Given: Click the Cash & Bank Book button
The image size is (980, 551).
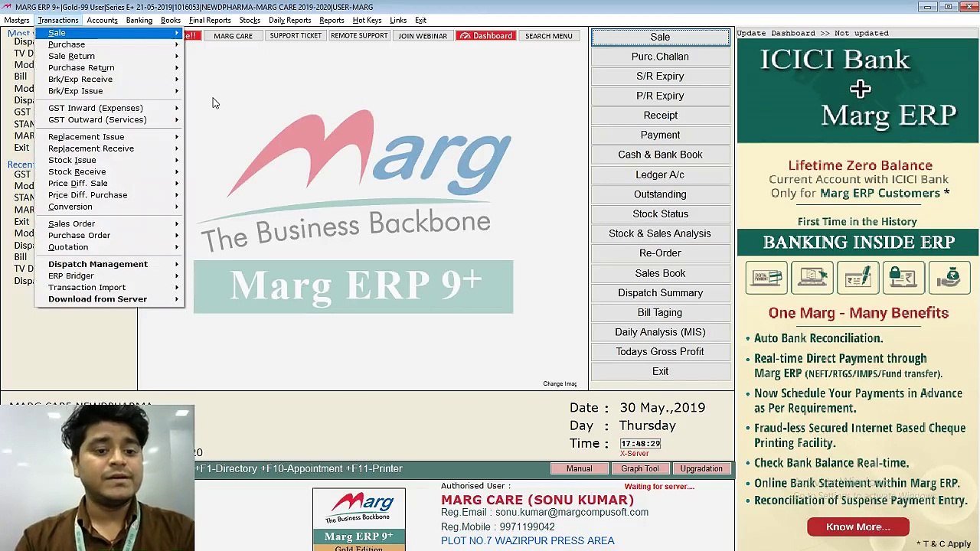Looking at the screenshot, I should tap(660, 155).
